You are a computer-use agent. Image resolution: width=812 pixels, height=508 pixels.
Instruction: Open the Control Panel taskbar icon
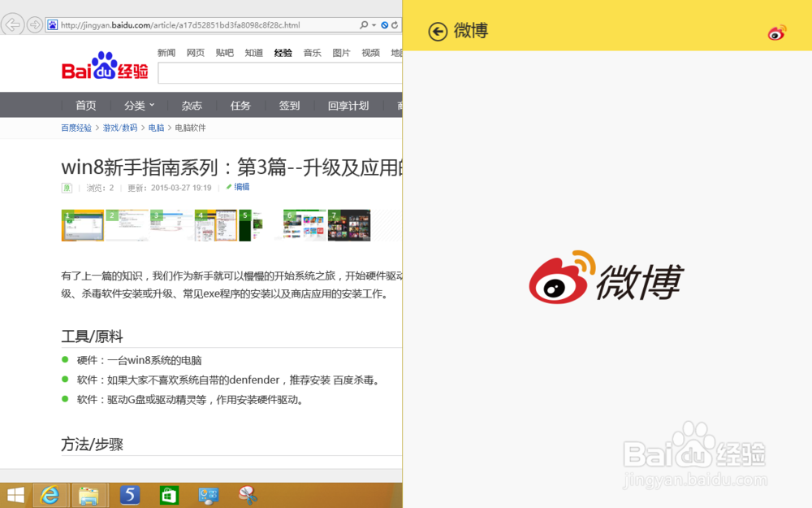[209, 496]
